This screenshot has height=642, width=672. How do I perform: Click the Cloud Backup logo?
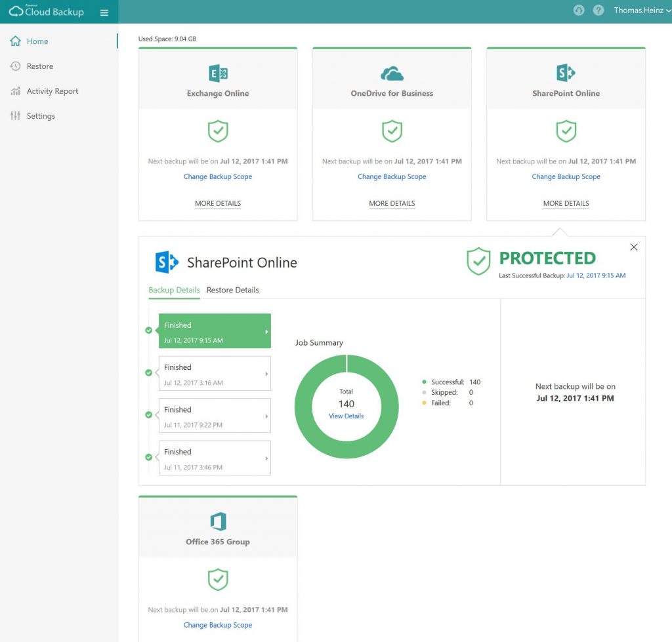[x=47, y=11]
